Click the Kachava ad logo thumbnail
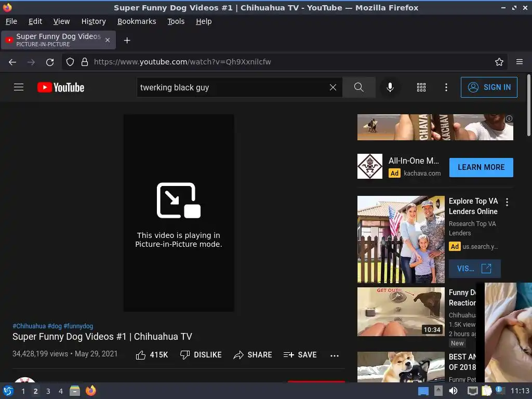 (370, 166)
